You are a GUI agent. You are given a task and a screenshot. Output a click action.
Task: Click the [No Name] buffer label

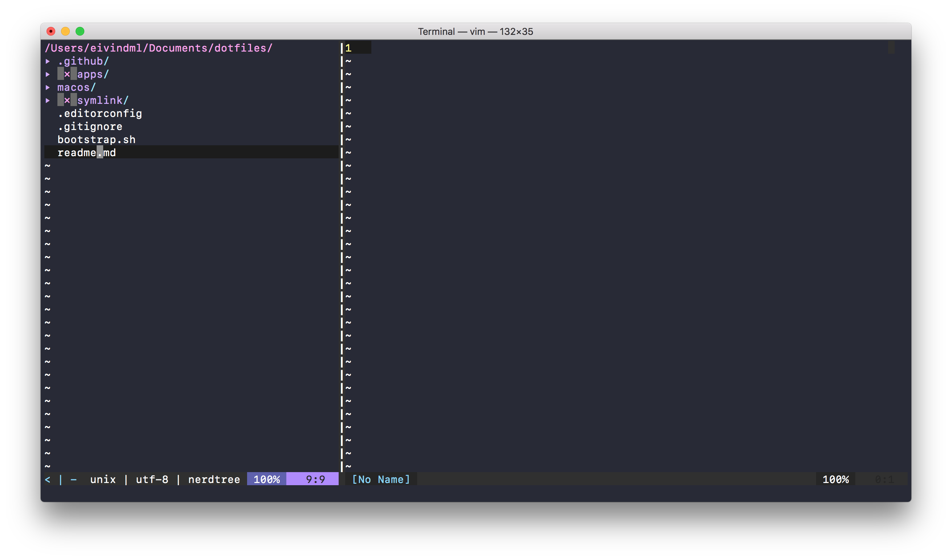click(x=381, y=479)
